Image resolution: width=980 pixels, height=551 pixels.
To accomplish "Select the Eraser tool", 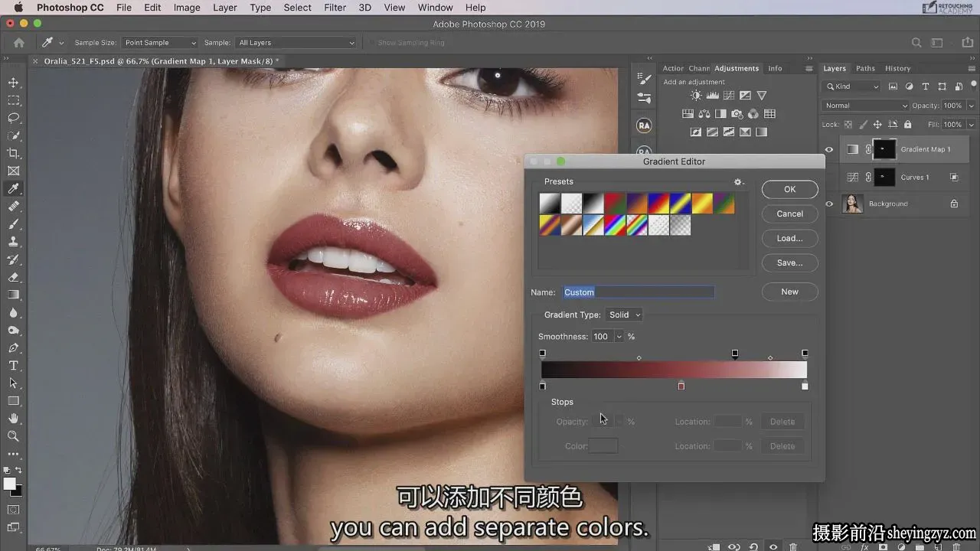I will (13, 277).
